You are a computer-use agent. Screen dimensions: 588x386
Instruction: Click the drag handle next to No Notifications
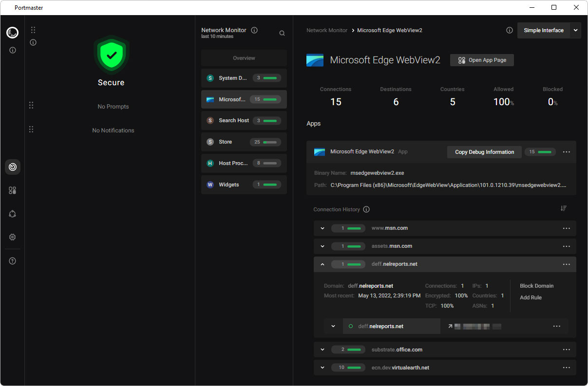coord(31,129)
